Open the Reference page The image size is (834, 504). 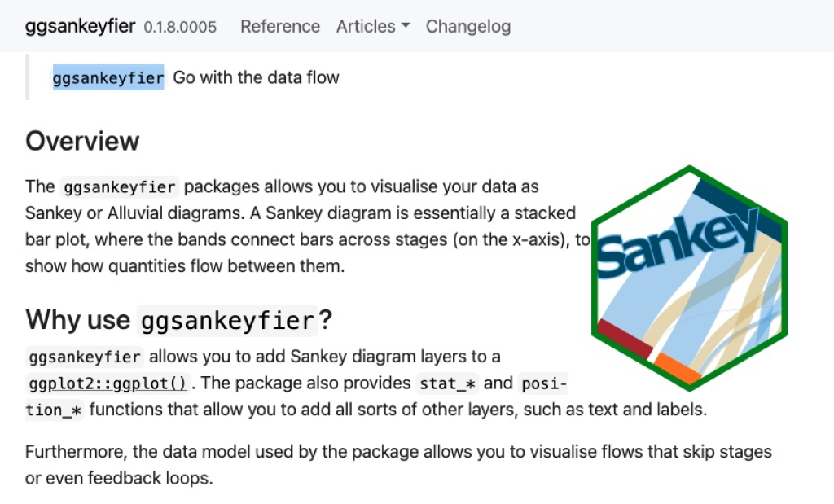coord(280,26)
